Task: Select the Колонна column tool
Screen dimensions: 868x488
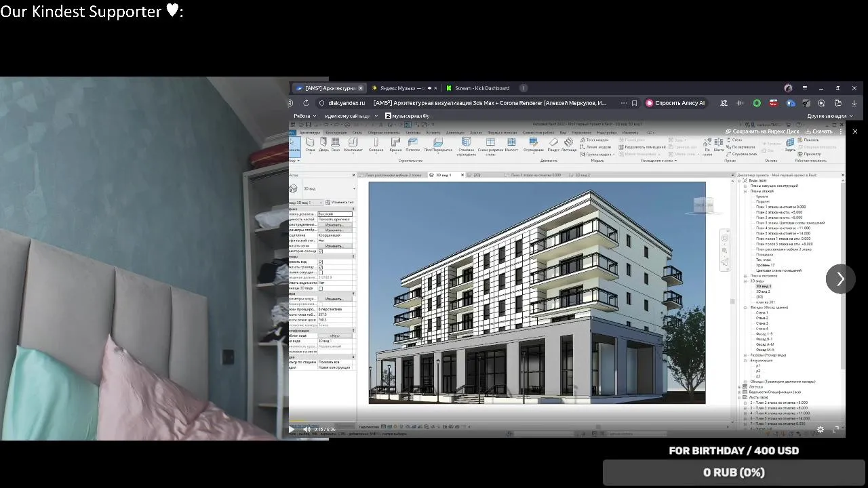Action: point(376,144)
